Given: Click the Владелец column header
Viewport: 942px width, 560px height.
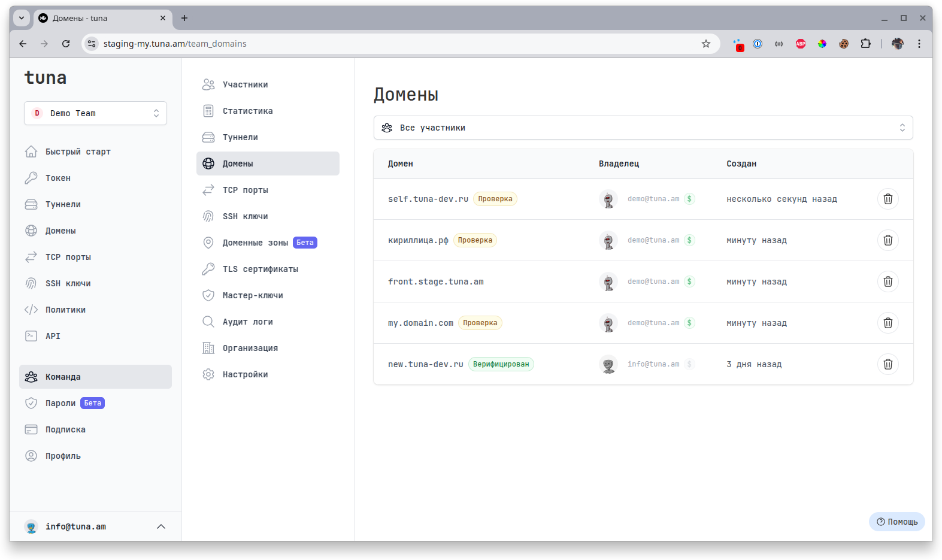Looking at the screenshot, I should [x=619, y=164].
